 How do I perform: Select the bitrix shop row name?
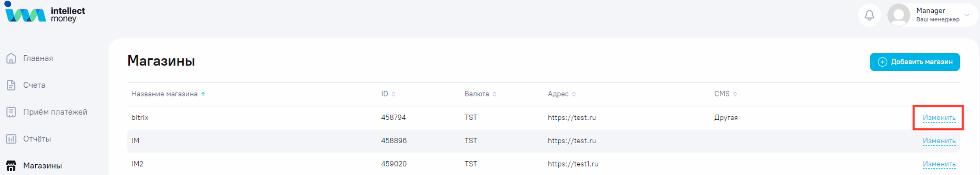click(x=140, y=118)
